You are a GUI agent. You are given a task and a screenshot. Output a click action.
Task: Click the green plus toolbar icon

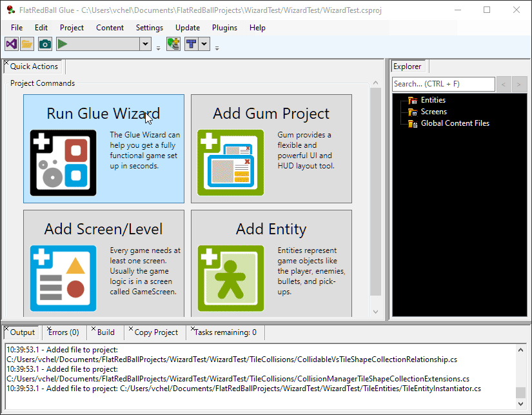(173, 44)
